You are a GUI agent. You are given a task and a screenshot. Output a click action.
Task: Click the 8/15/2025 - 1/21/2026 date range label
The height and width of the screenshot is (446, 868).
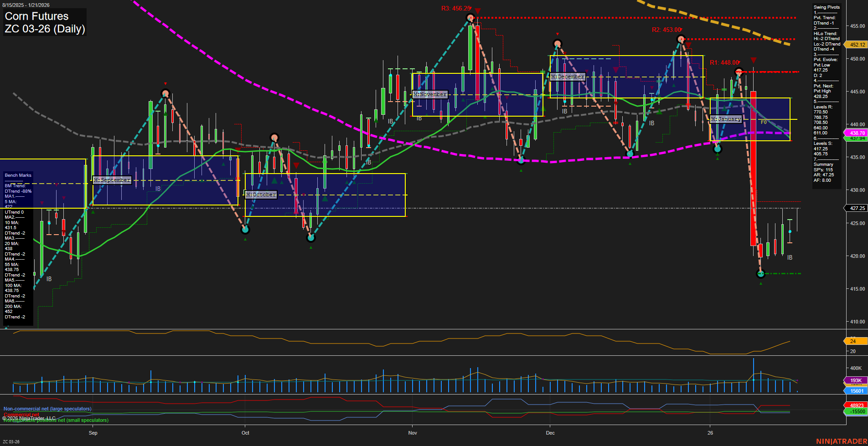26,4
